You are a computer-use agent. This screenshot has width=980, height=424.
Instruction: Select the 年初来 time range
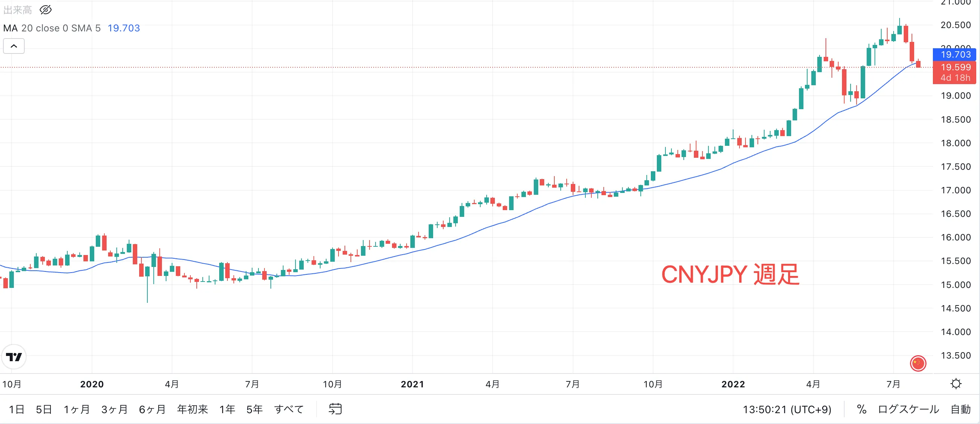(x=193, y=409)
